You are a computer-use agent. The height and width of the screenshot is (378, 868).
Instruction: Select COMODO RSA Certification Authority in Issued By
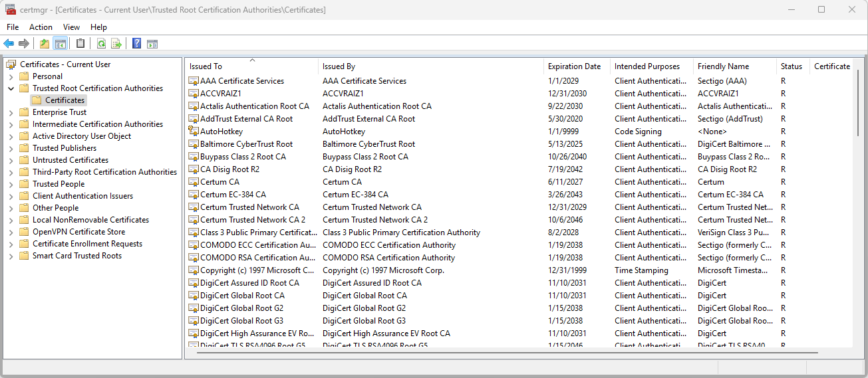pos(388,258)
